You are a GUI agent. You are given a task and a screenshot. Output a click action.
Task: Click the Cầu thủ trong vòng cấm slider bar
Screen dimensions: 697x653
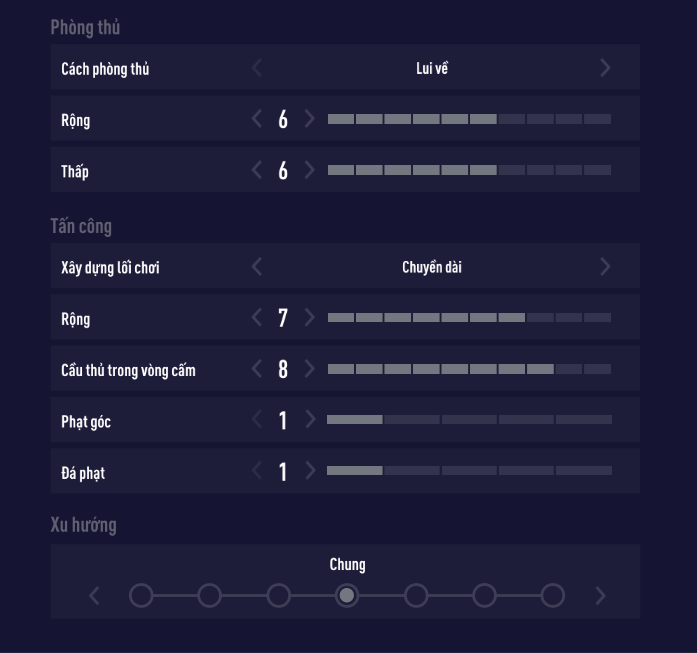469,369
